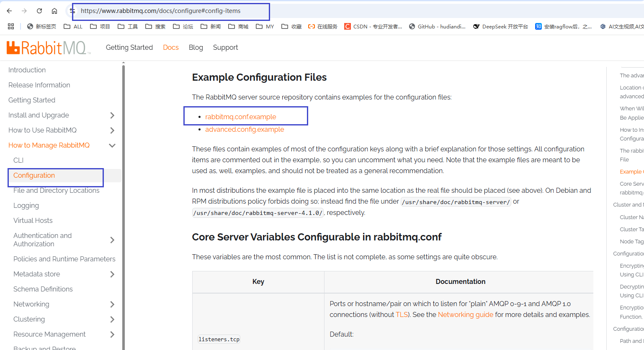Open the ALL bookmarks folder
This screenshot has height=350, width=644.
(x=73, y=26)
